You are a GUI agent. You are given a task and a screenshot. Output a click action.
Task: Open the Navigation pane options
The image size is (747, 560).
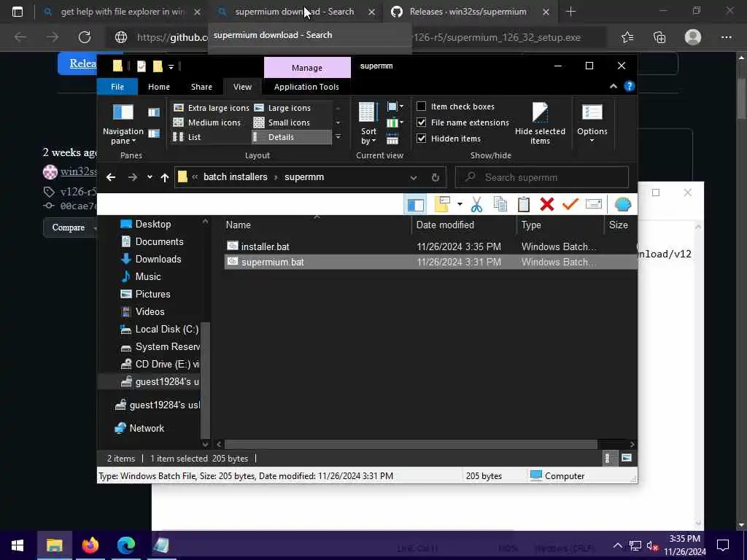tap(123, 122)
